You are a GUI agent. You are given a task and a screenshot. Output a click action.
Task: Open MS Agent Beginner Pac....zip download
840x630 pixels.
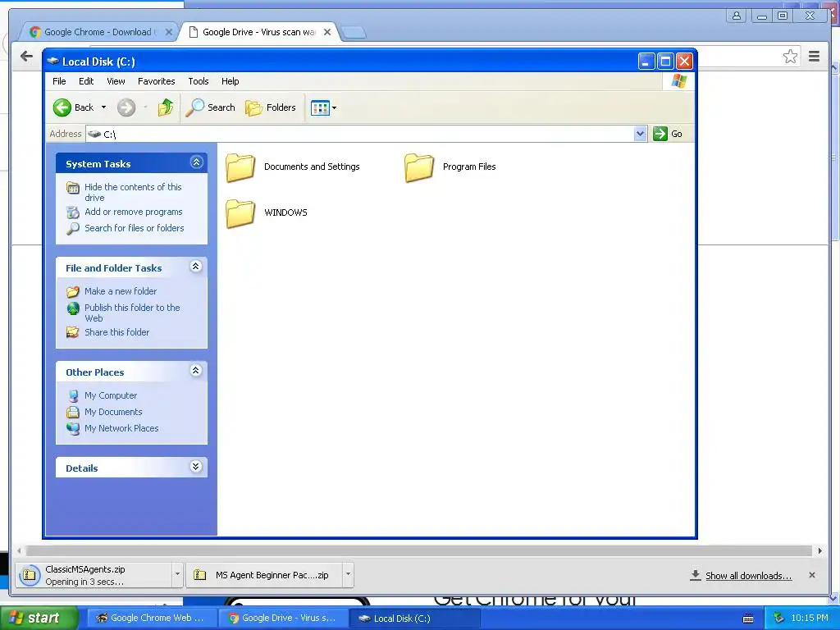pos(265,575)
